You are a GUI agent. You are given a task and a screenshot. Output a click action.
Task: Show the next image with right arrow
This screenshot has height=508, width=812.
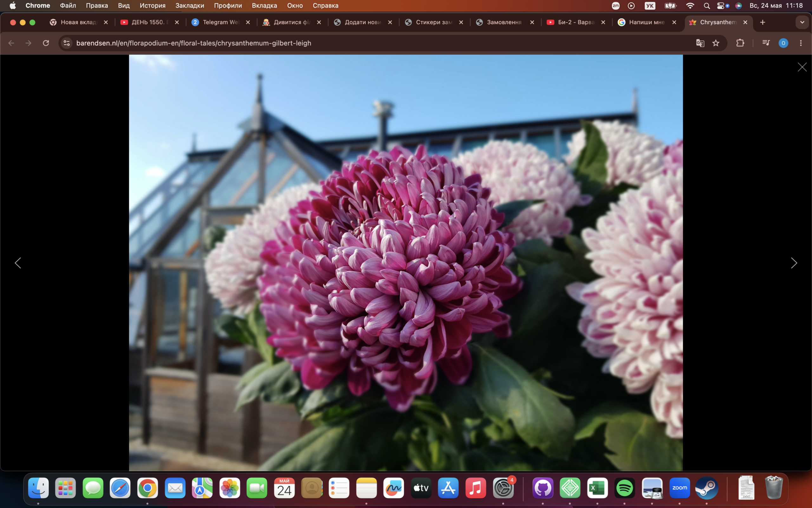click(794, 263)
